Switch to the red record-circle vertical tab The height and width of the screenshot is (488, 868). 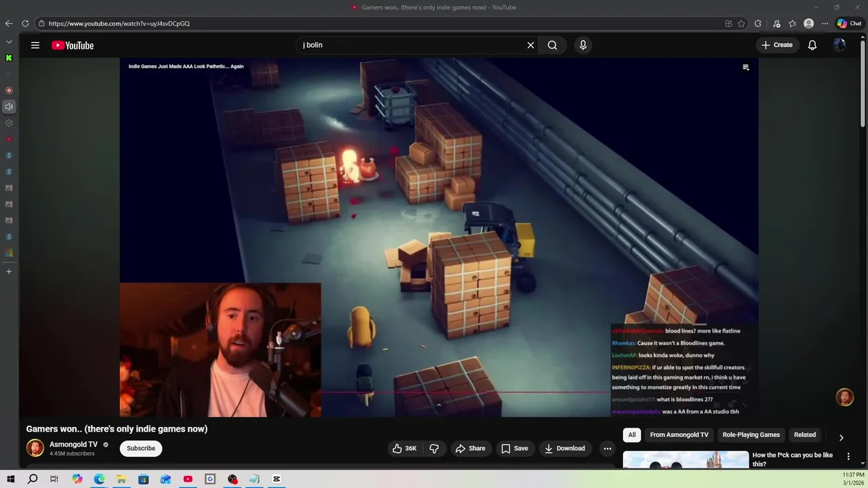[x=9, y=90]
